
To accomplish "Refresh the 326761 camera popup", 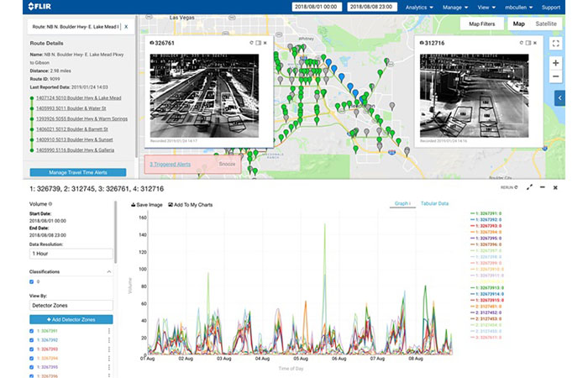I will (x=252, y=43).
